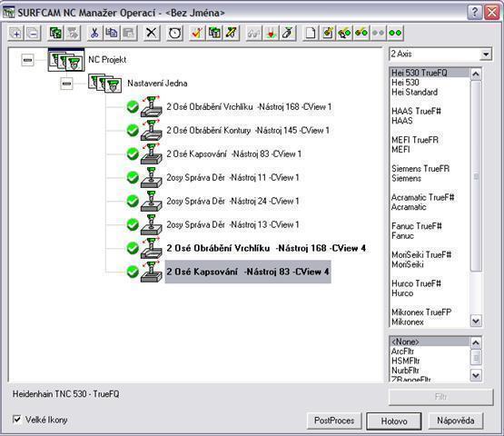Click the scissors Cut icon

(x=94, y=33)
